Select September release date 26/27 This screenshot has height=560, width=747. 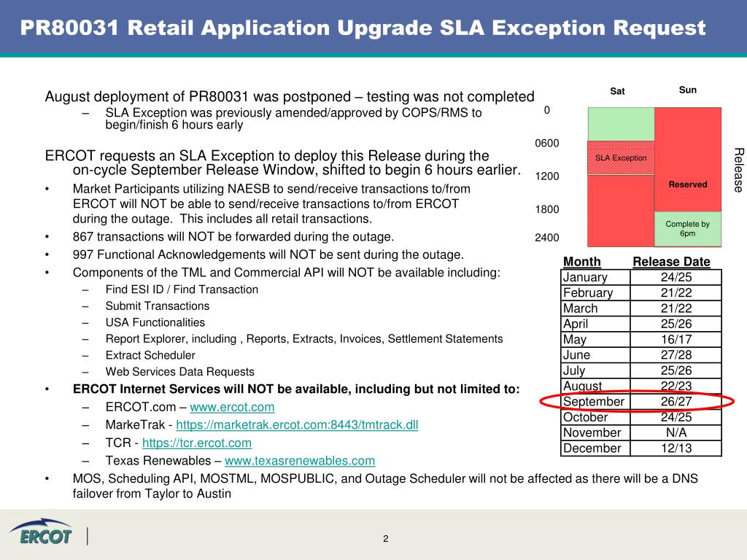pos(676,402)
